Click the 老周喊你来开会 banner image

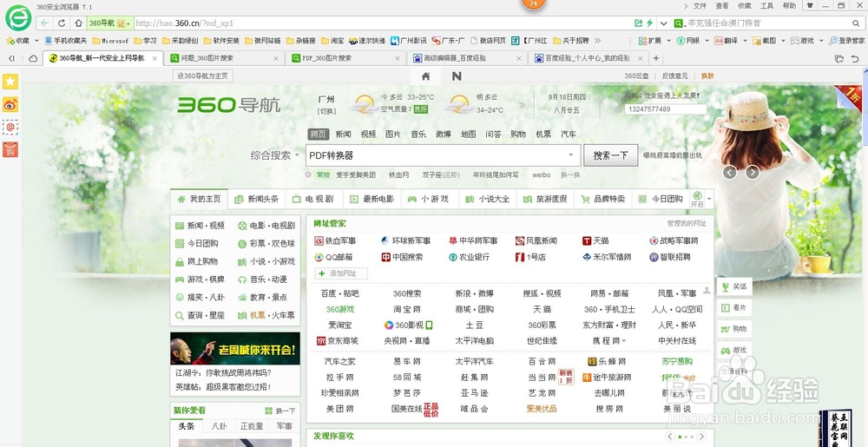pyautogui.click(x=235, y=348)
